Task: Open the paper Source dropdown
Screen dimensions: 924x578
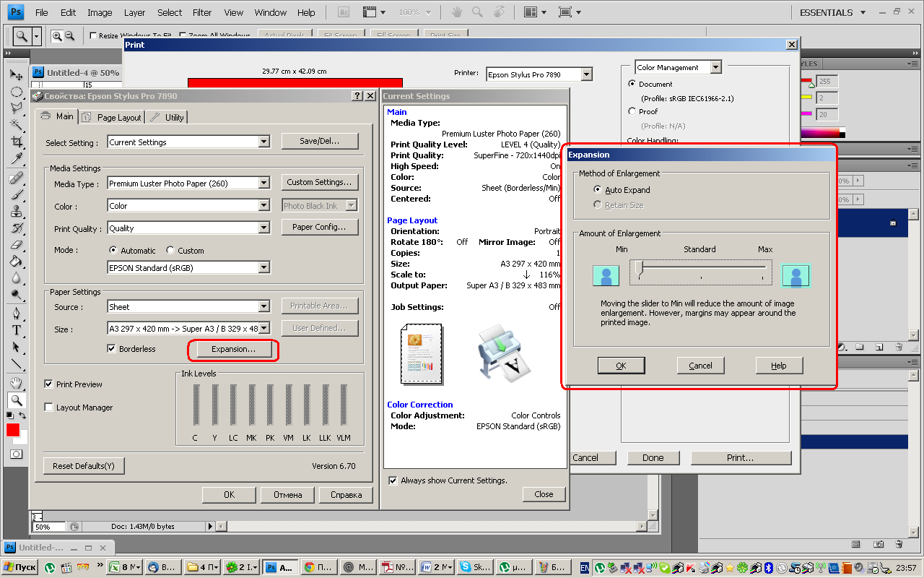Action: point(188,307)
